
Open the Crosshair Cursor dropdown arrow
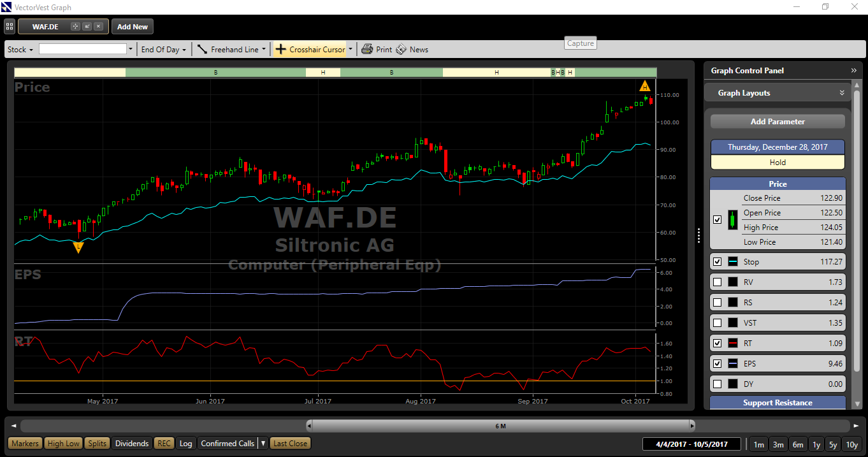(350, 49)
